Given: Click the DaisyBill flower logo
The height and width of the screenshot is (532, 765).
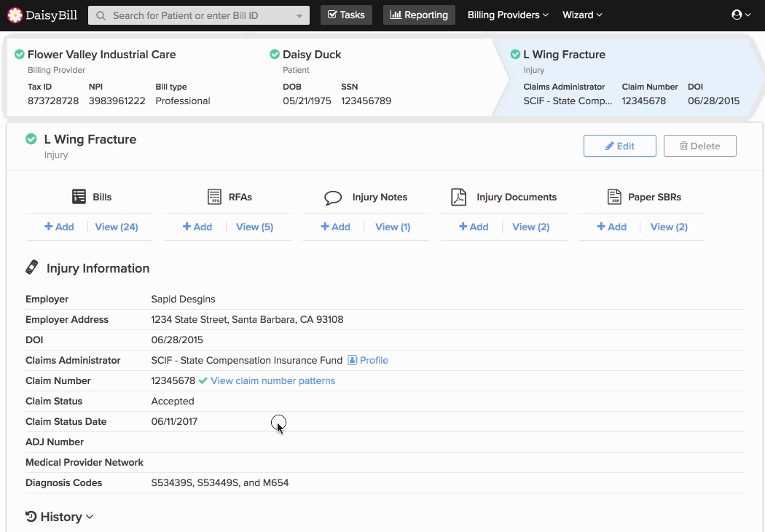Looking at the screenshot, I should pyautogui.click(x=15, y=15).
